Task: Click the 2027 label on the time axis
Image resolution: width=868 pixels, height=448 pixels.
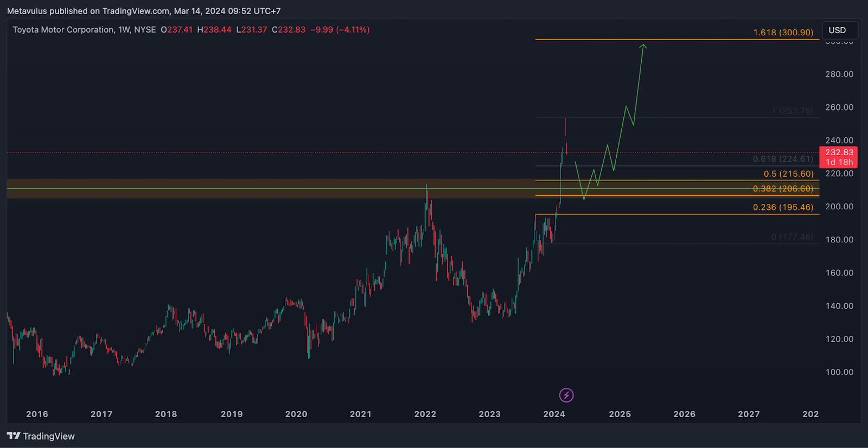Action: pos(749,414)
